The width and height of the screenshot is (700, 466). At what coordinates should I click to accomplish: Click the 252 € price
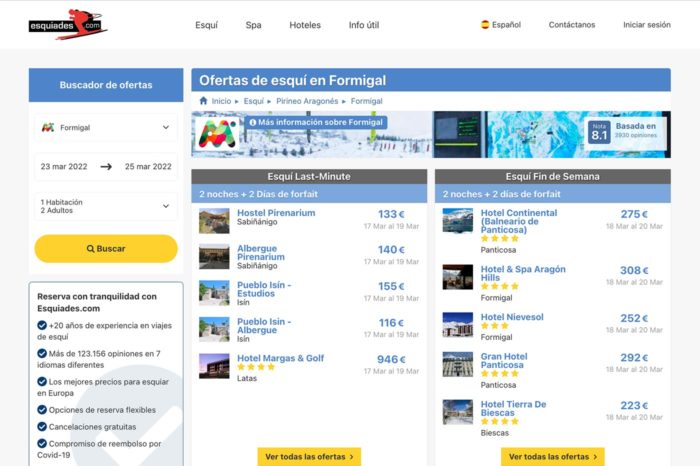pyautogui.click(x=634, y=318)
